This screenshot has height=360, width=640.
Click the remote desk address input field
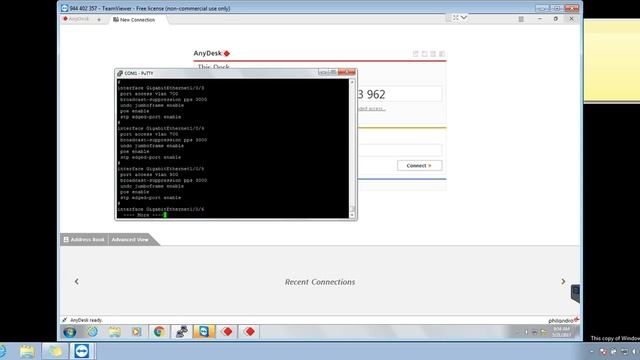point(399,150)
